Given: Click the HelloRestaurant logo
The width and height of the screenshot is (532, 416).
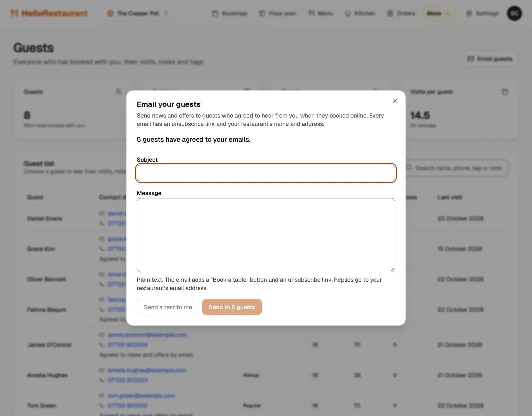Looking at the screenshot, I should point(49,13).
